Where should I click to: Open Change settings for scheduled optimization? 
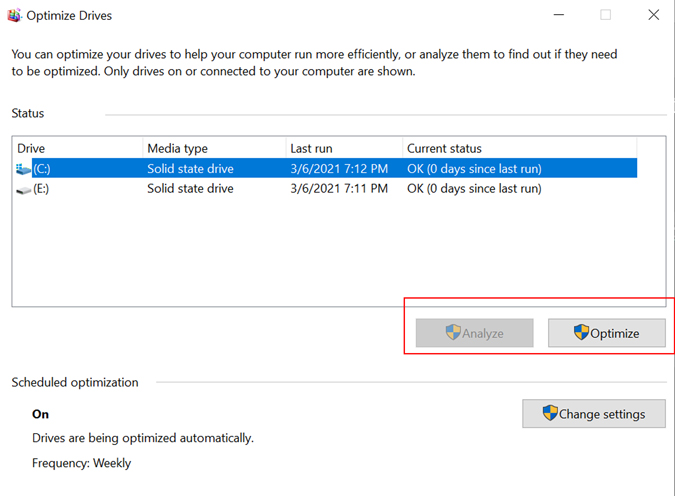pyautogui.click(x=594, y=413)
